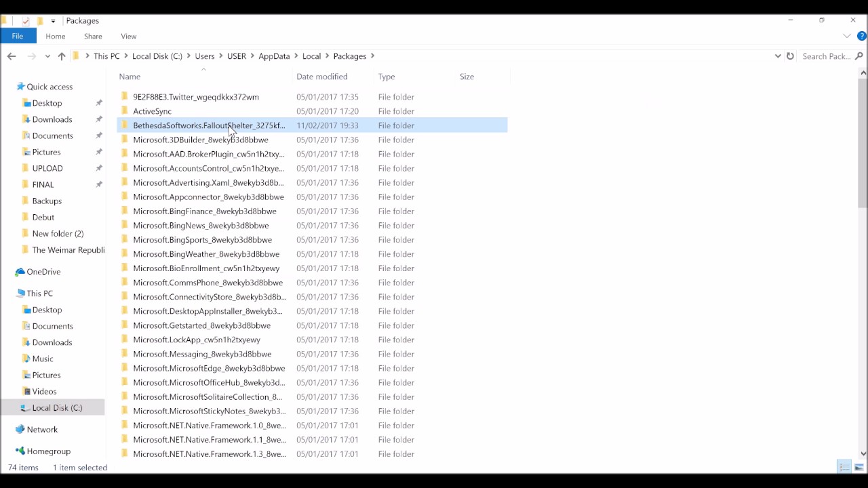Open the Home ribbon tab

coord(56,36)
